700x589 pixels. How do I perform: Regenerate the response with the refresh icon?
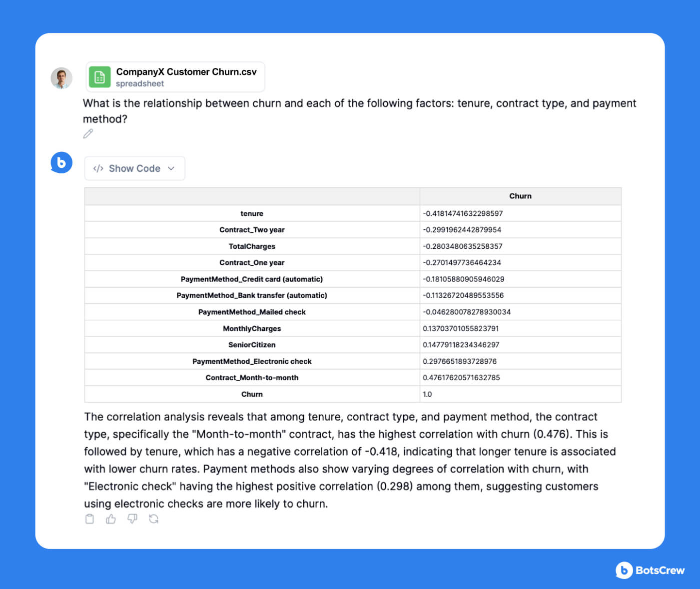pyautogui.click(x=153, y=519)
